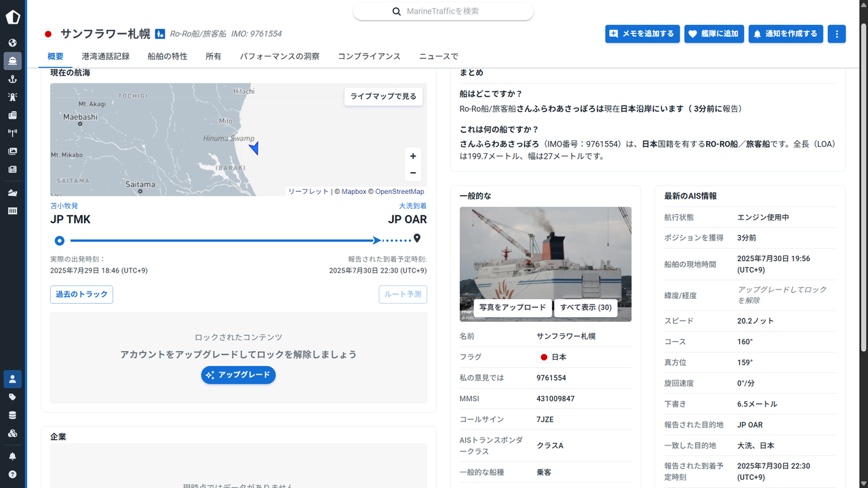
Task: Open the リーフレット attribution link
Action: pyautogui.click(x=308, y=192)
